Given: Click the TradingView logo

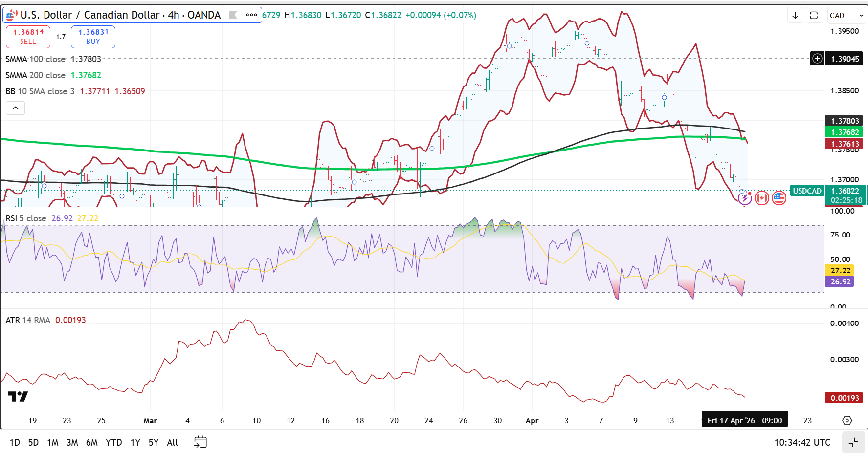Looking at the screenshot, I should [x=18, y=396].
